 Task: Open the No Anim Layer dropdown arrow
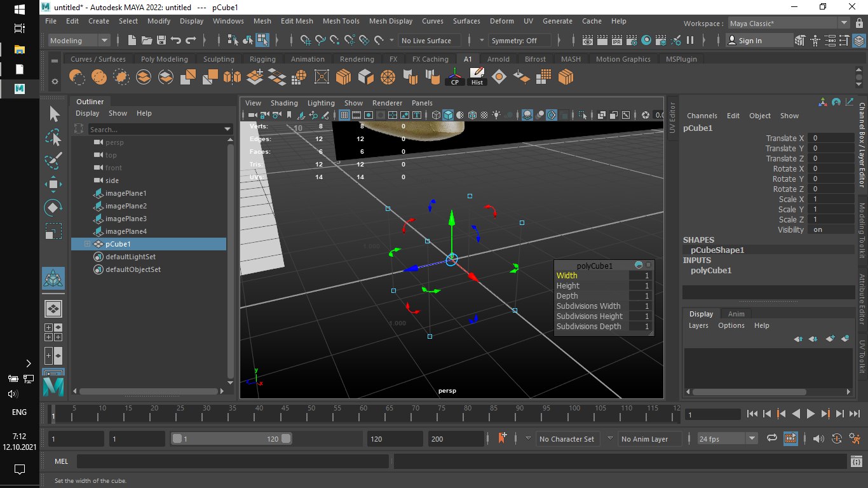pyautogui.click(x=611, y=438)
